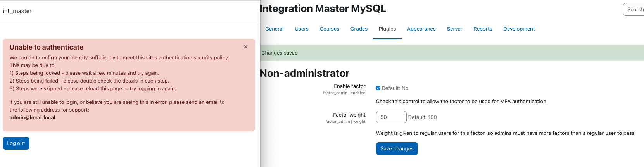Switch to the Users tab
This screenshot has height=167, width=644.
(302, 29)
